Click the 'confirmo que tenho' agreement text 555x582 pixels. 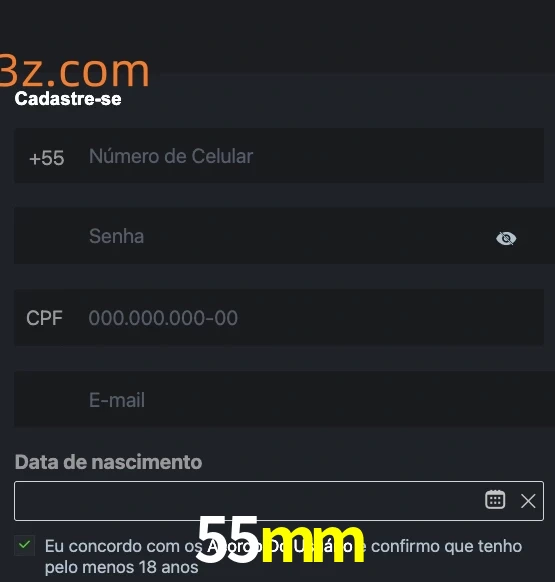(447, 546)
